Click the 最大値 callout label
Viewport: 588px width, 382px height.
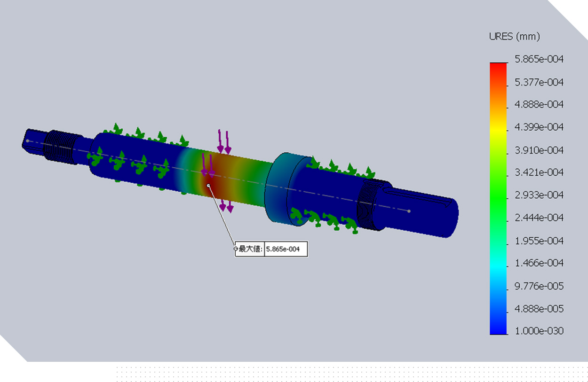[251, 249]
